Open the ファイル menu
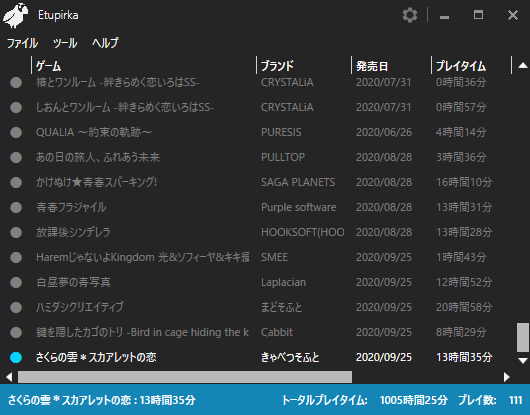 tap(22, 43)
